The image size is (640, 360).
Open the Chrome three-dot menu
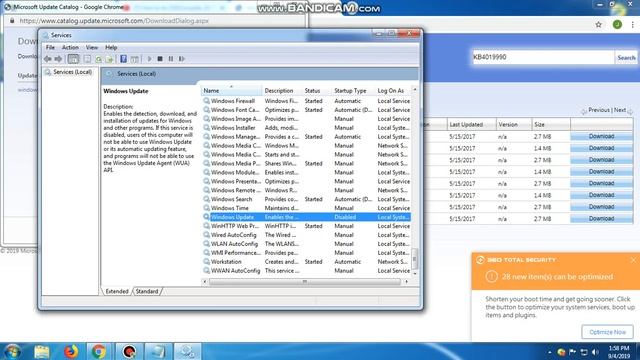633,24
